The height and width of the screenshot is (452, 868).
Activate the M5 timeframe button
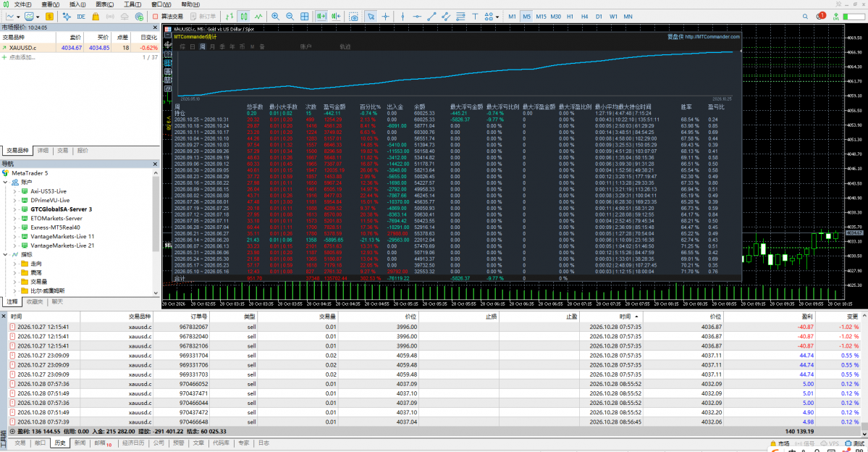(526, 17)
